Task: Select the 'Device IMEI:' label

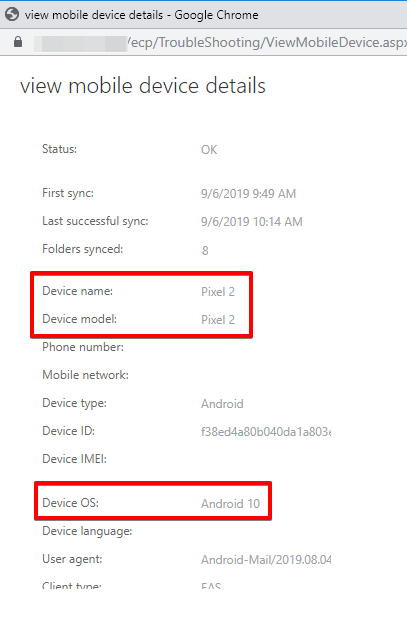Action: pos(74,459)
